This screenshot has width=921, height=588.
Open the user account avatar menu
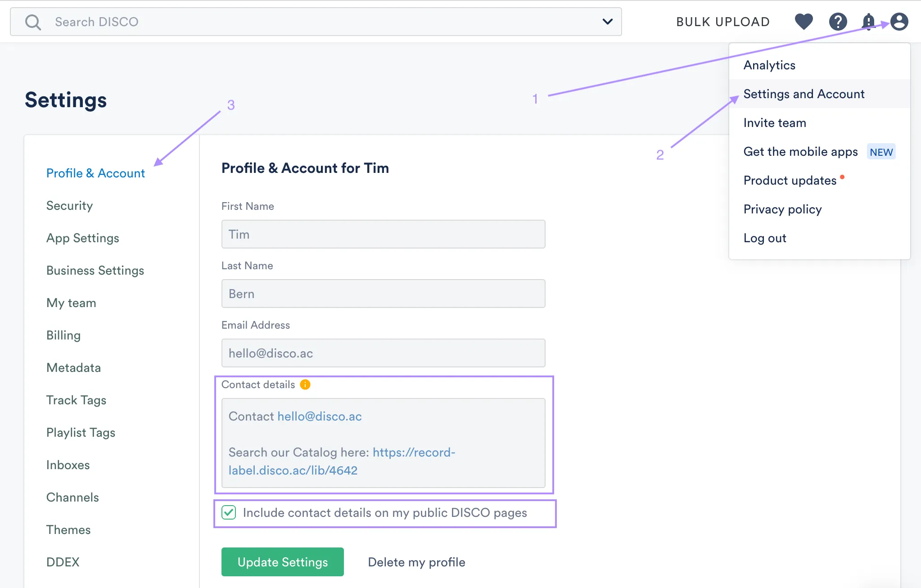tap(899, 21)
